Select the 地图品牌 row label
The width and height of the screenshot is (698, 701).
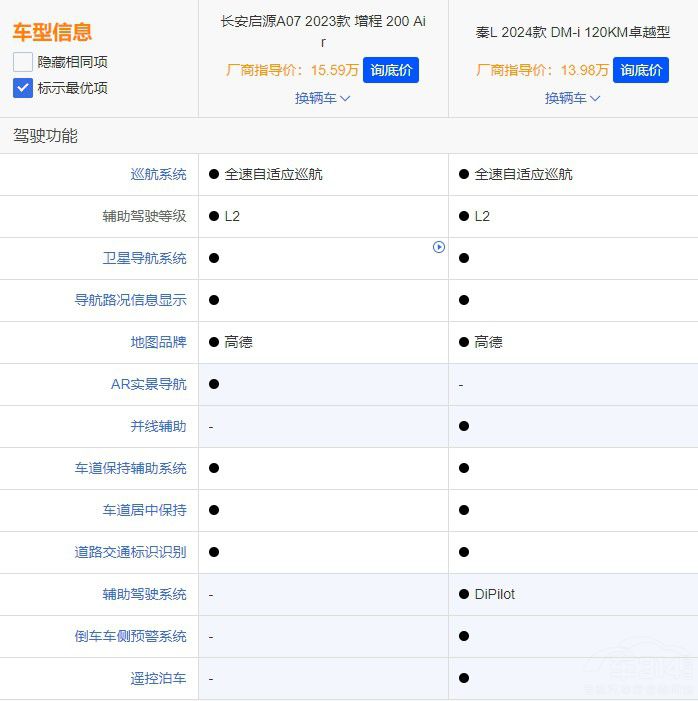point(158,342)
